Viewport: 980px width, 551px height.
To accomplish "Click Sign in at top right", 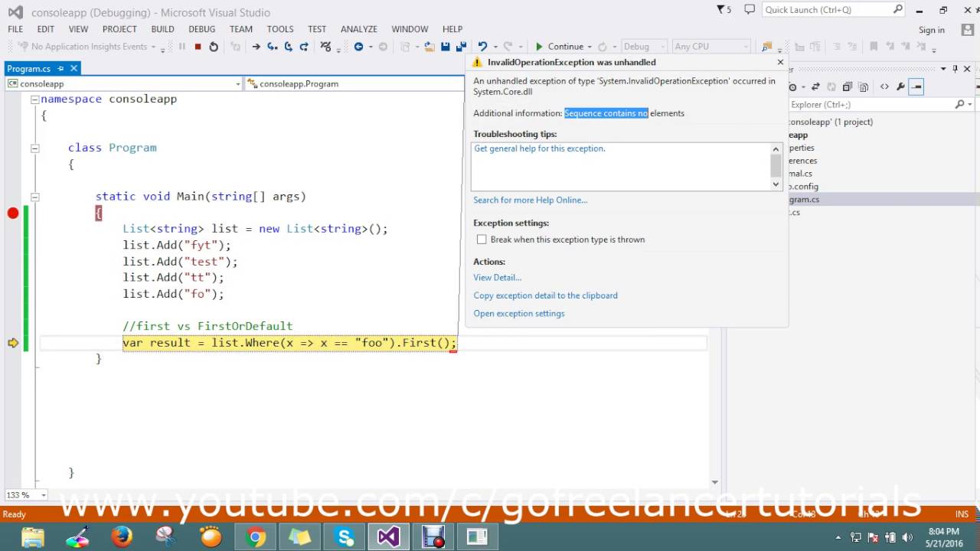I will [x=932, y=30].
